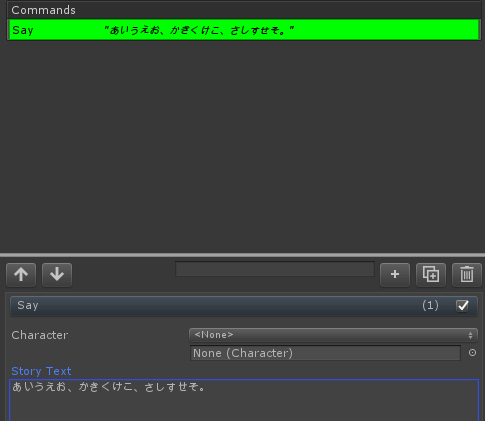Select the green Say command row in Commands list
Viewport: 485px width, 421px height.
click(244, 30)
